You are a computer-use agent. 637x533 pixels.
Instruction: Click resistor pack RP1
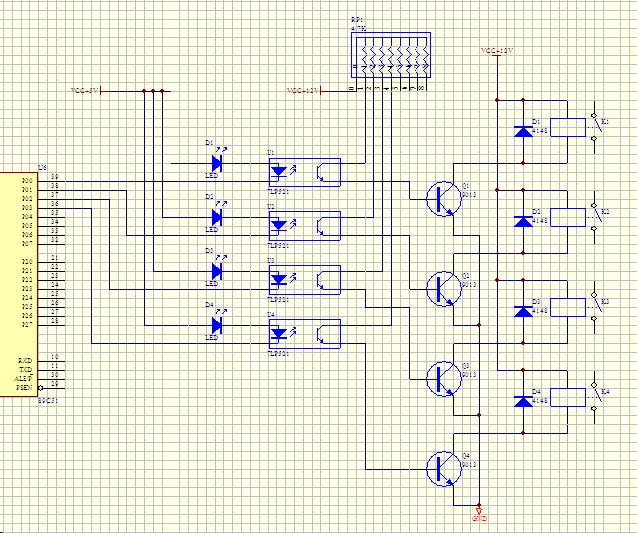pyautogui.click(x=391, y=56)
